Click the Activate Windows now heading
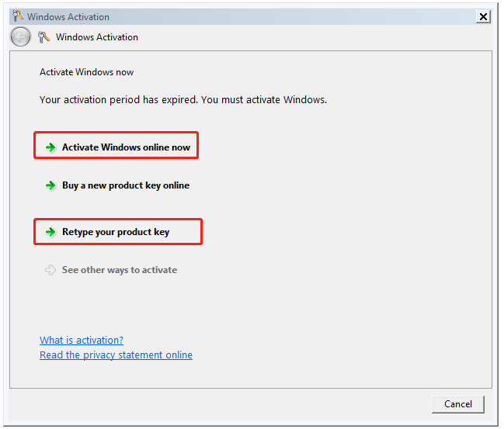This screenshot has width=504, height=429. 86,72
